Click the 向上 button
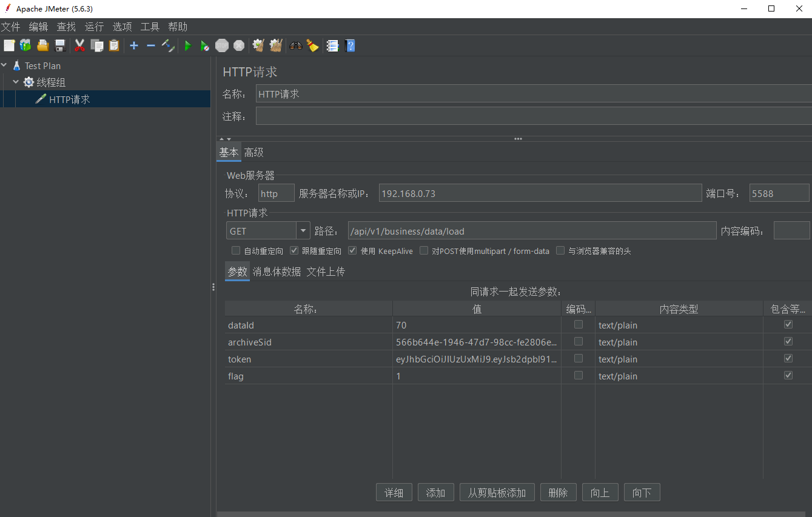The image size is (812, 517). (600, 493)
